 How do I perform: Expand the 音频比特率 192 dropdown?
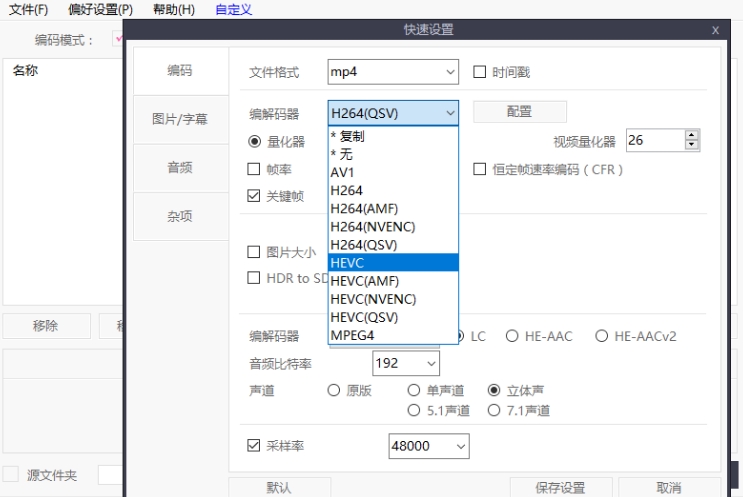[406, 363]
